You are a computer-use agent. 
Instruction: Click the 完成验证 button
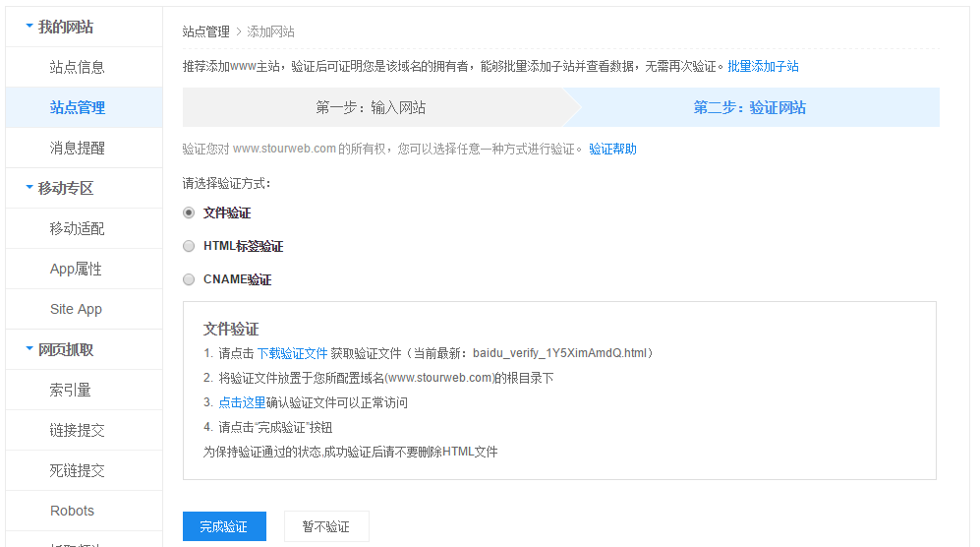223,526
